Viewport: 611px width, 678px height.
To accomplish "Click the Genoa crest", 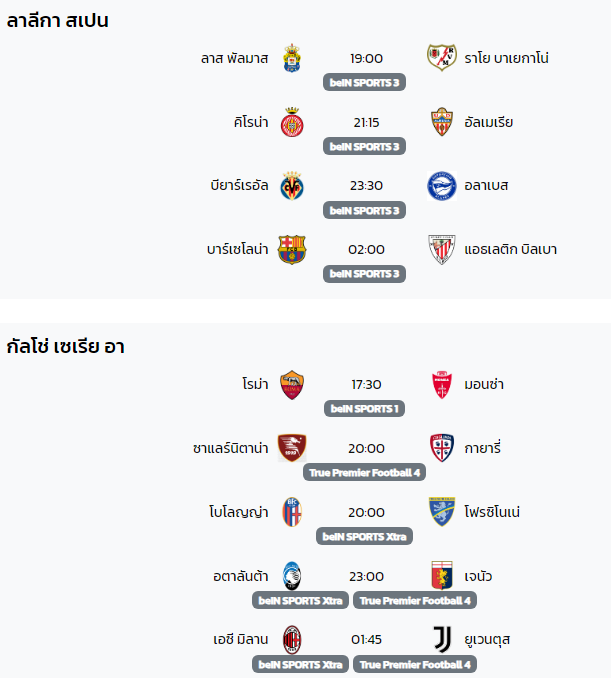I will pyautogui.click(x=441, y=576).
